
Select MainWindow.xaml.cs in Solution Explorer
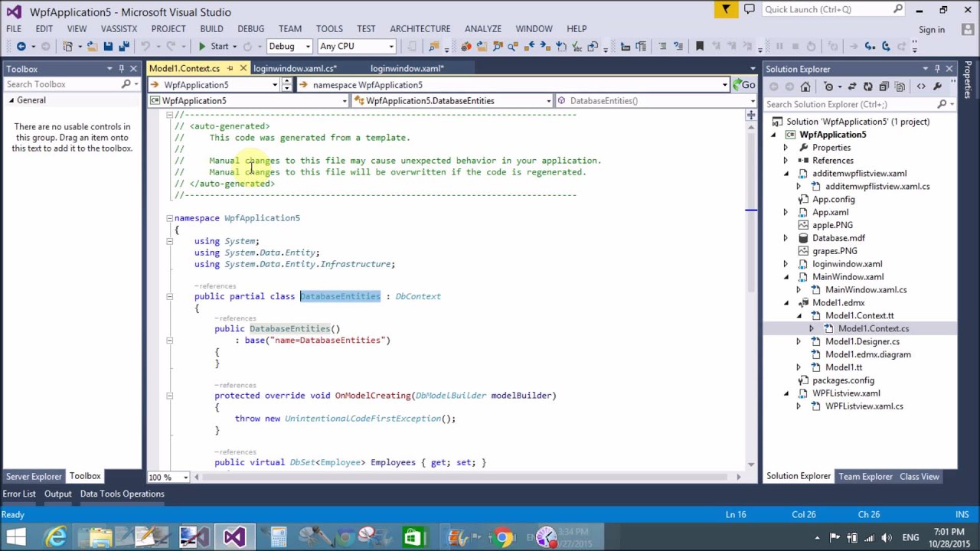pos(865,290)
